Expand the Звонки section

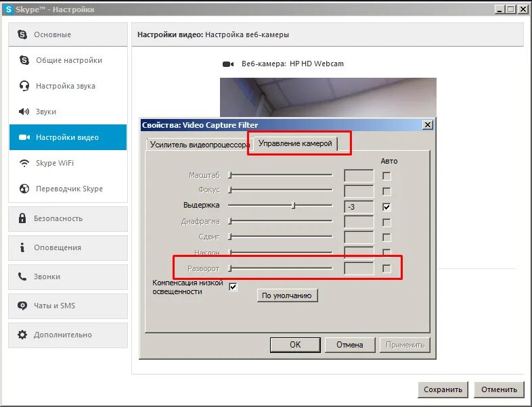(68, 277)
